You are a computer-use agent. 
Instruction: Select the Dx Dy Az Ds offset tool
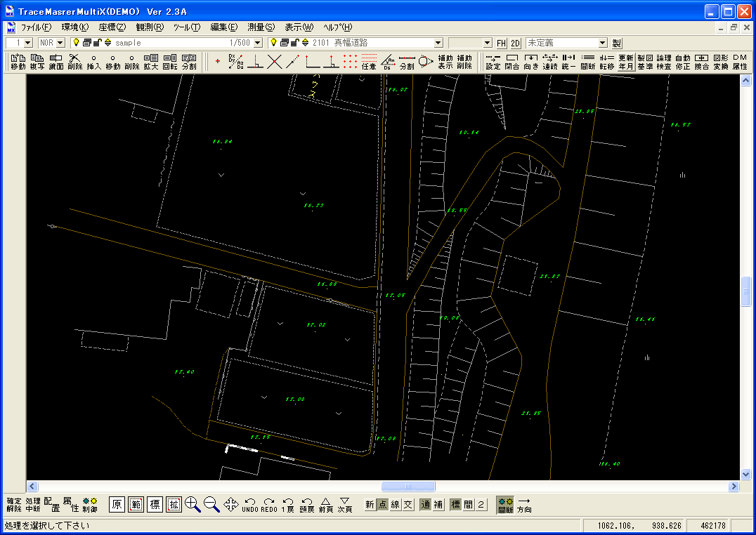click(236, 62)
